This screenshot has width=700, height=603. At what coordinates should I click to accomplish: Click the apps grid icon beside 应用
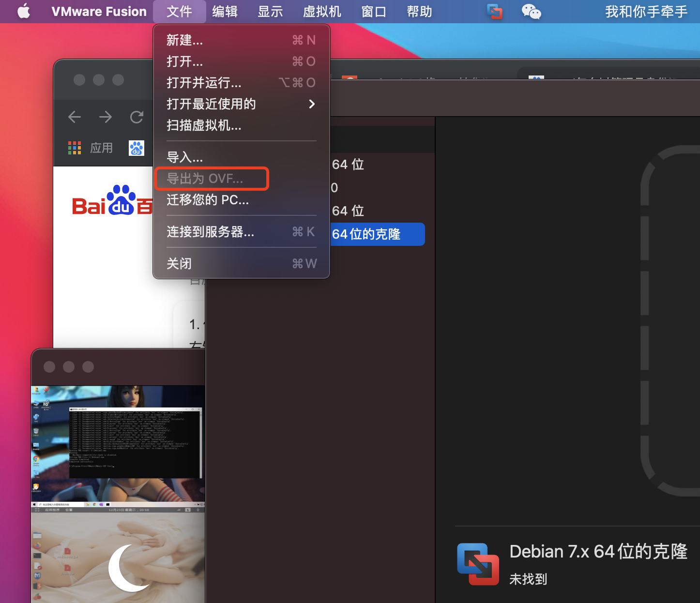pyautogui.click(x=74, y=148)
